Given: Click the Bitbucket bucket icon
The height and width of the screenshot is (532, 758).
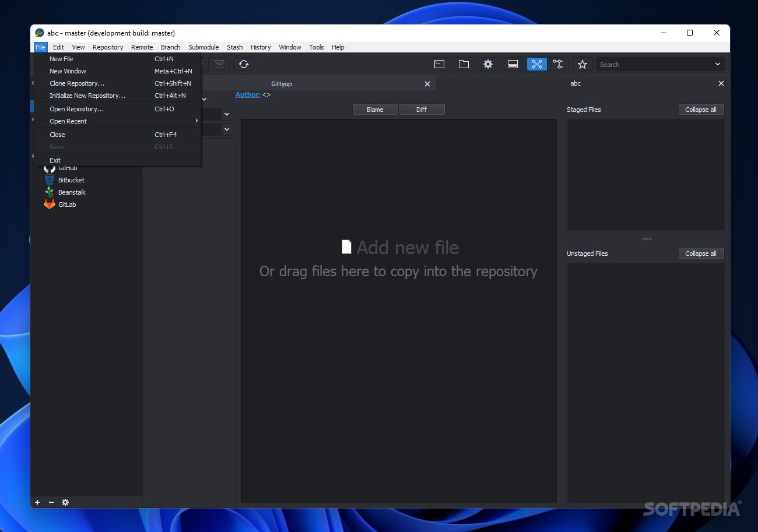Looking at the screenshot, I should [50, 180].
